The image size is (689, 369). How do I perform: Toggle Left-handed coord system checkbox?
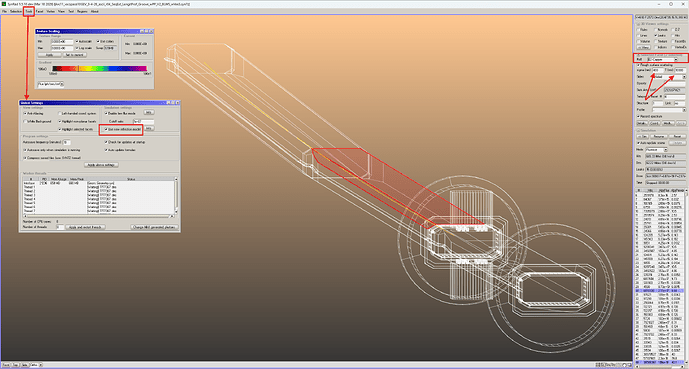click(x=60, y=113)
